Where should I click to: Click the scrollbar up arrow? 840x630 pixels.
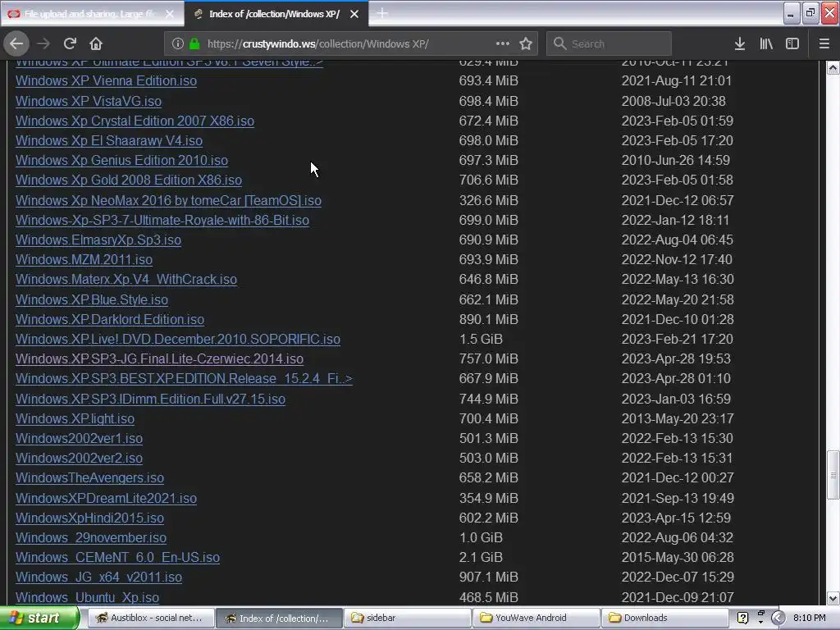point(833,67)
